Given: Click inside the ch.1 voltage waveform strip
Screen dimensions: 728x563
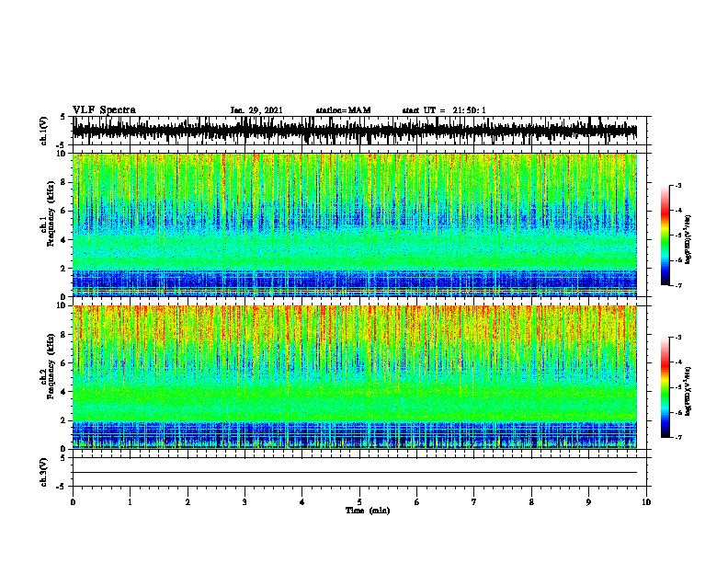Looking at the screenshot, I should [x=355, y=131].
